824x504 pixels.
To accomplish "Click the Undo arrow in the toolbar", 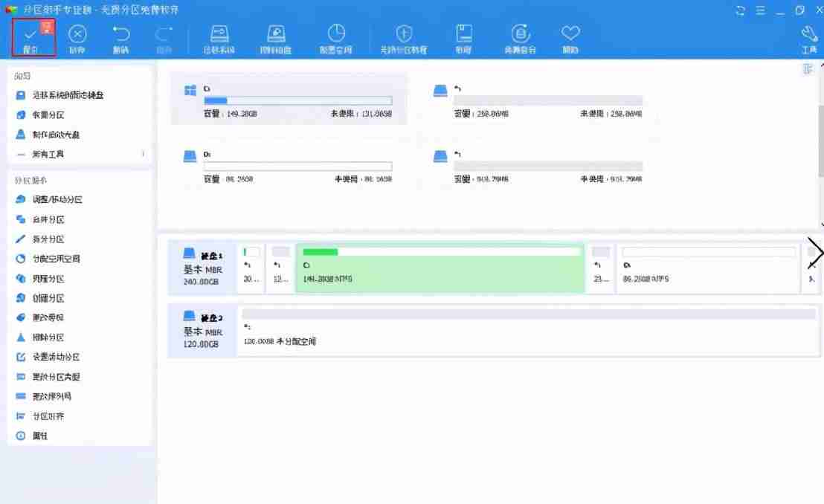I will pyautogui.click(x=121, y=39).
